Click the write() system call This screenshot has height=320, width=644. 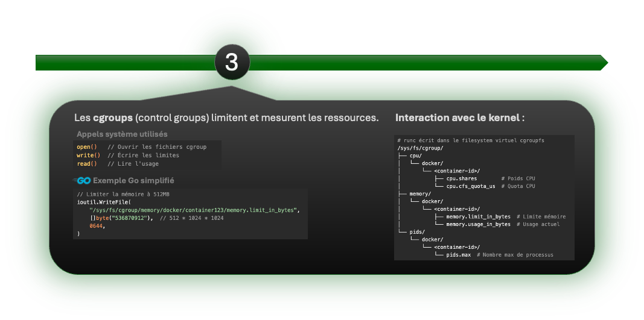tap(88, 155)
